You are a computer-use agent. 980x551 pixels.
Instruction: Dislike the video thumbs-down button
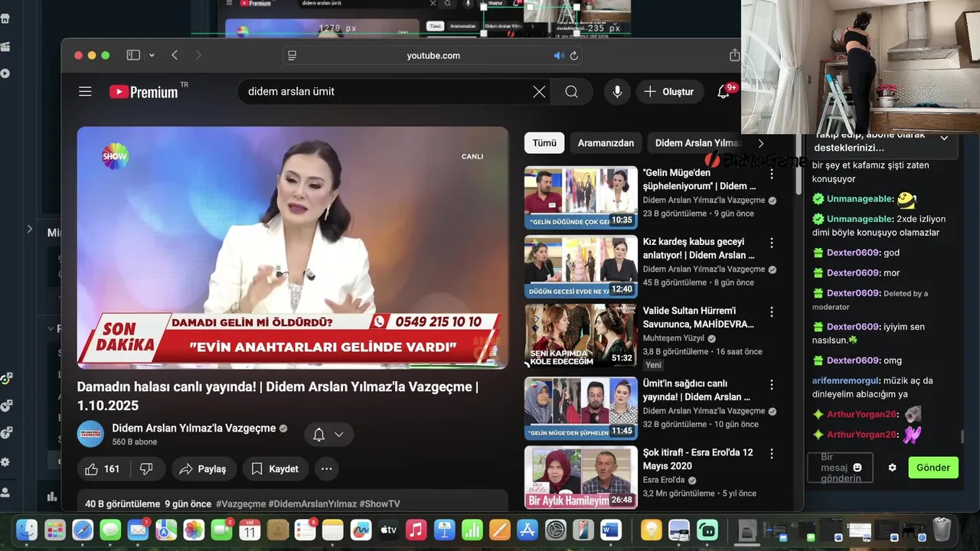click(146, 468)
